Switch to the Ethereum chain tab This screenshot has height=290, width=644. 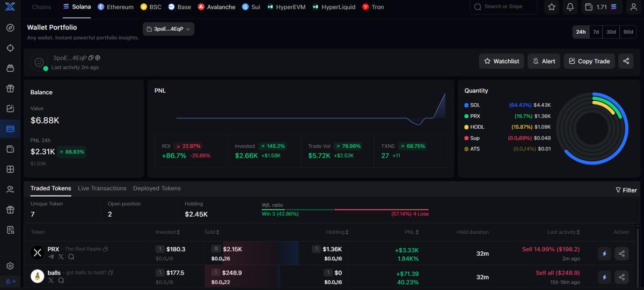click(115, 7)
